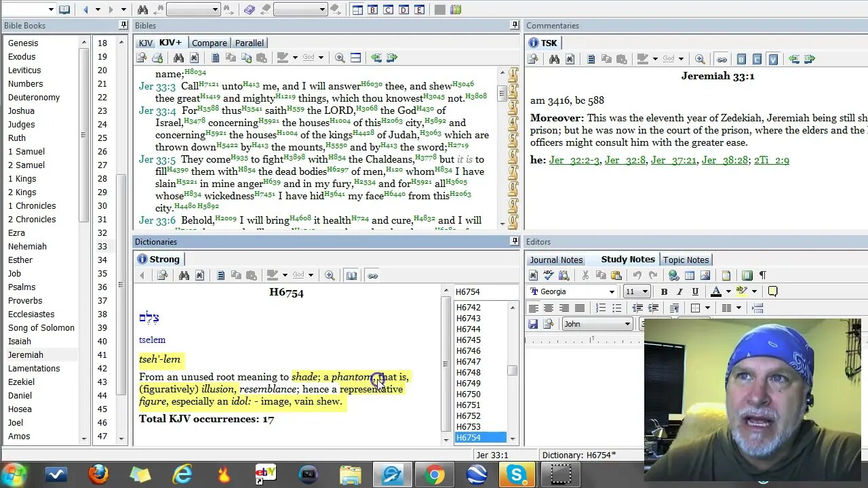Open the John book dropdown in editor

[x=627, y=324]
